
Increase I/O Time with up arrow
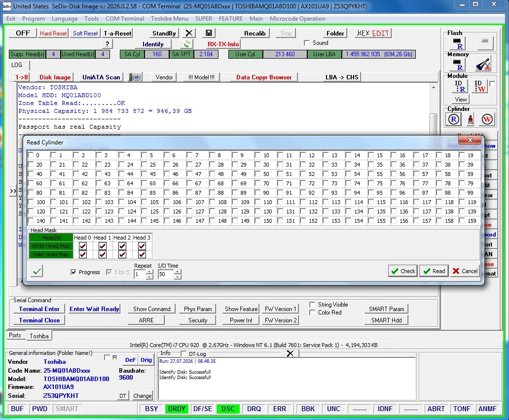click(177, 272)
